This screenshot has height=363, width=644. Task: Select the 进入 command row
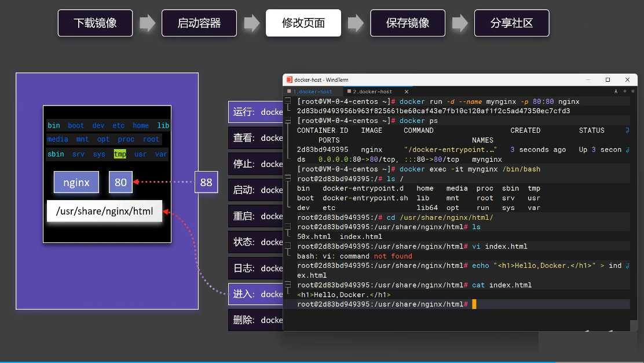[255, 294]
